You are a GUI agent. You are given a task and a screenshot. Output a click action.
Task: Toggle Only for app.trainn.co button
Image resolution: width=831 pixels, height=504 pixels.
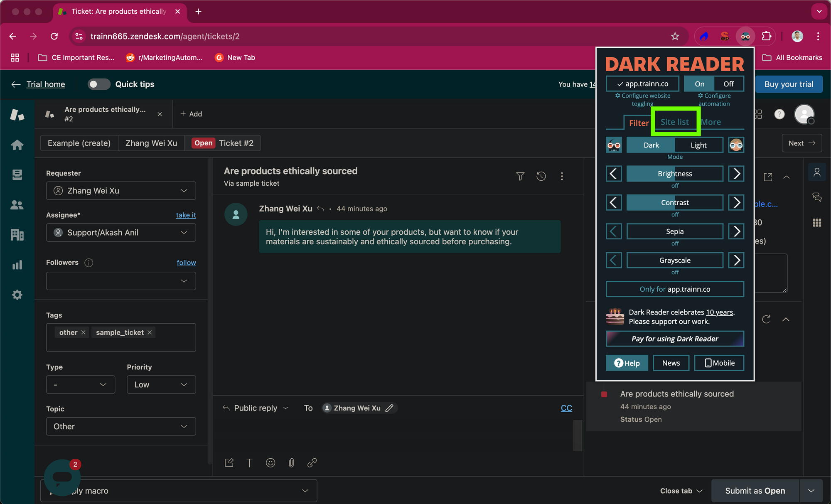tap(675, 289)
